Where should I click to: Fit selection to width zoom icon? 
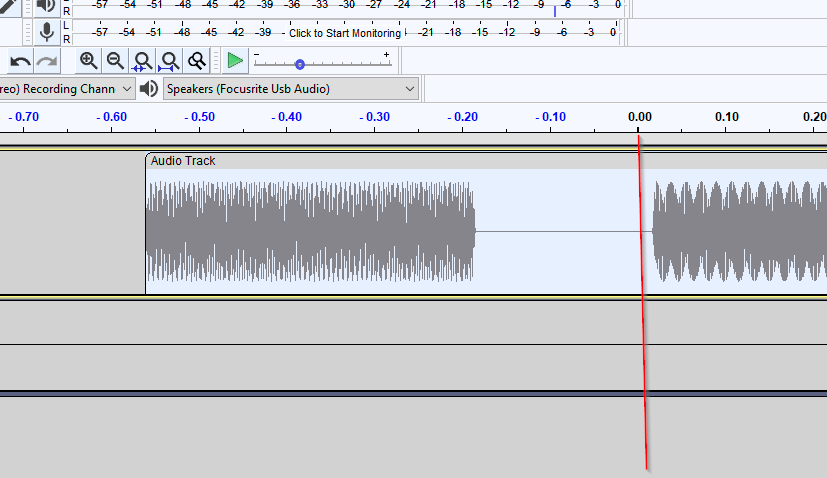coord(142,61)
